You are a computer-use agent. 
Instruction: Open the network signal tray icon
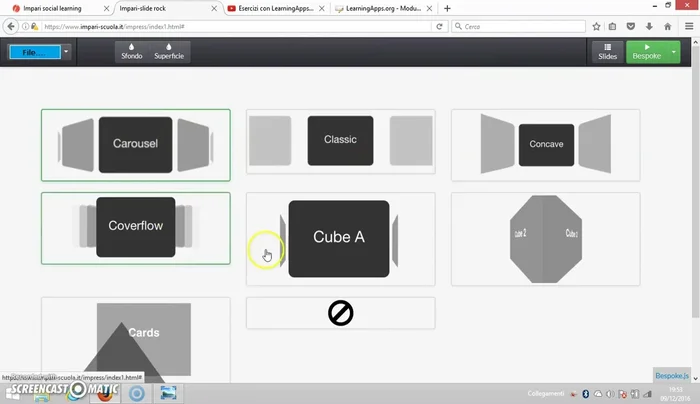pos(647,394)
